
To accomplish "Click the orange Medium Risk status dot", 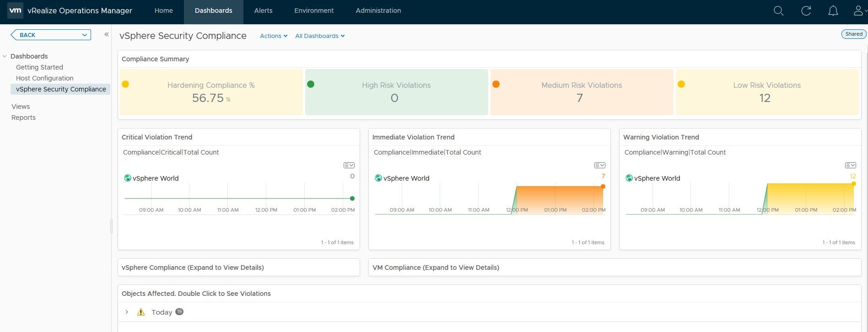I will tap(496, 84).
